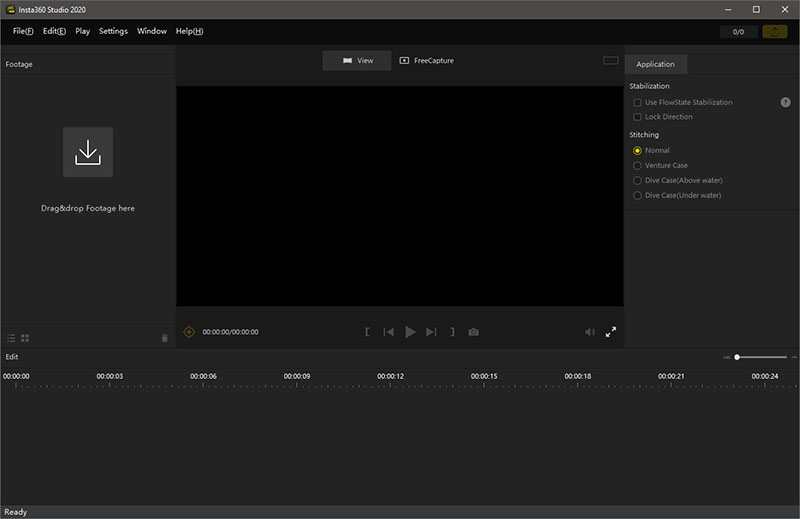Image resolution: width=800 pixels, height=519 pixels.
Task: Open the Help menu
Action: (x=189, y=31)
